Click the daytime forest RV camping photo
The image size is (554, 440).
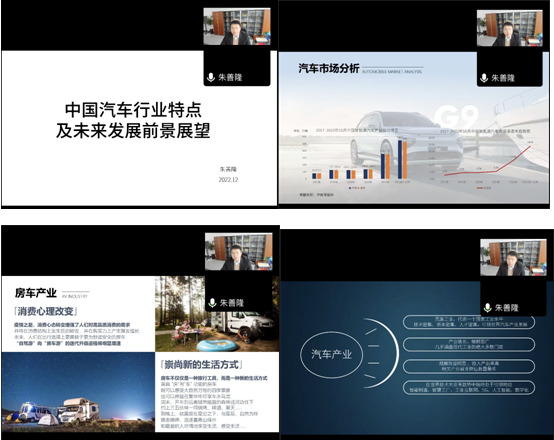(x=217, y=314)
